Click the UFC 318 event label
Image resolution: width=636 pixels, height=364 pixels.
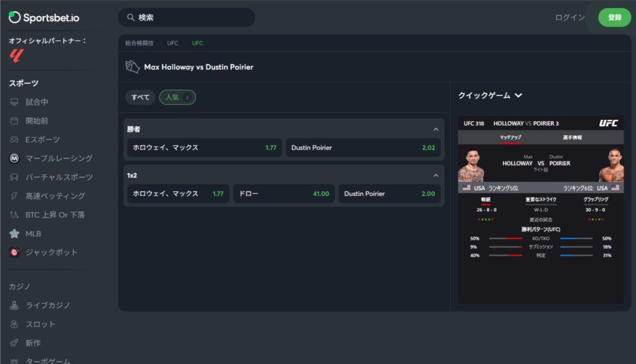(x=474, y=124)
